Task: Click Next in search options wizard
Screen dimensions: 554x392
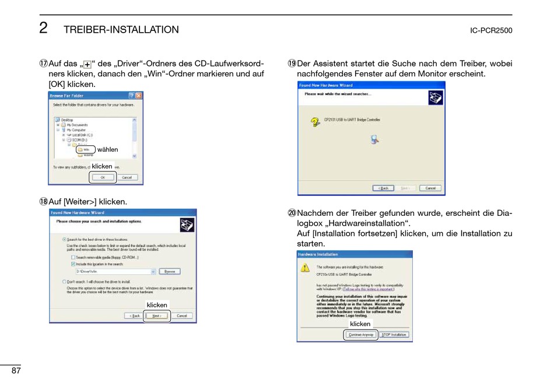Action: pyautogui.click(x=156, y=316)
